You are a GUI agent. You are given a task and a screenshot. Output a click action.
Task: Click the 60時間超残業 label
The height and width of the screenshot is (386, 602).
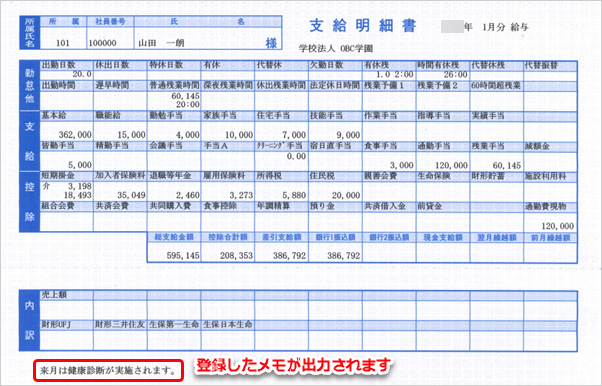coord(496,85)
